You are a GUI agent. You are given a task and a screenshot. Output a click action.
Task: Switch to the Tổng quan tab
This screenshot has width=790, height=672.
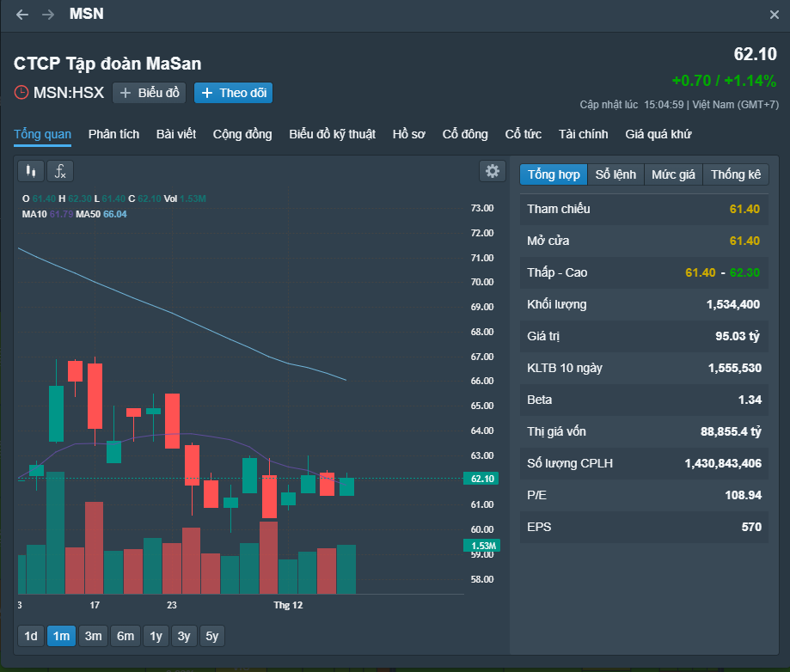[42, 135]
